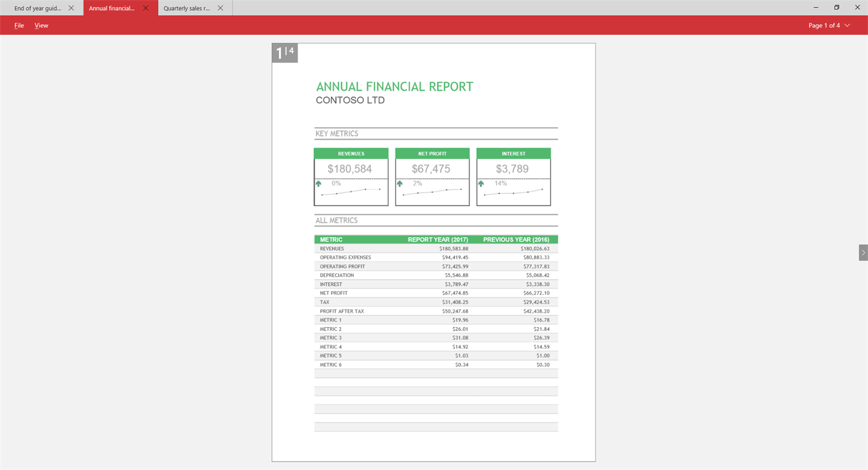
Task: Click the $66,272.10 net profit cell
Action: [x=536, y=293]
